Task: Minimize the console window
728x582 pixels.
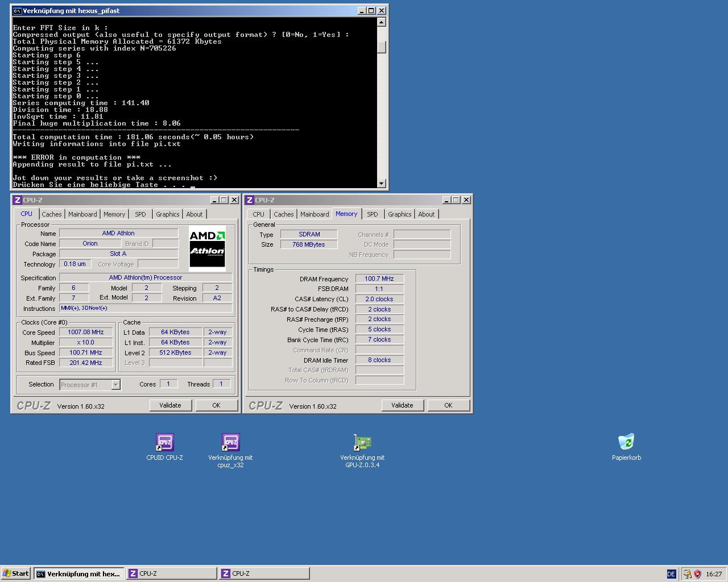Action: click(362, 11)
